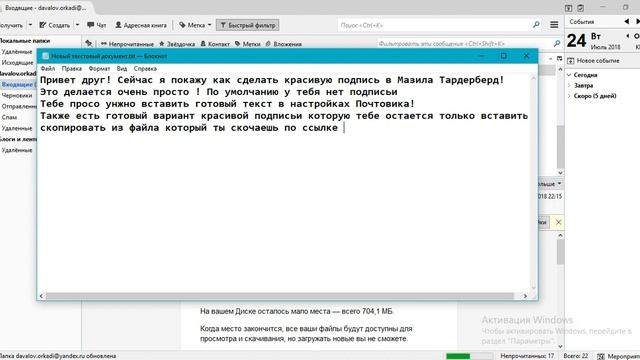The image size is (640, 360).
Task: Open the Адресная книга address book
Action: [141, 25]
